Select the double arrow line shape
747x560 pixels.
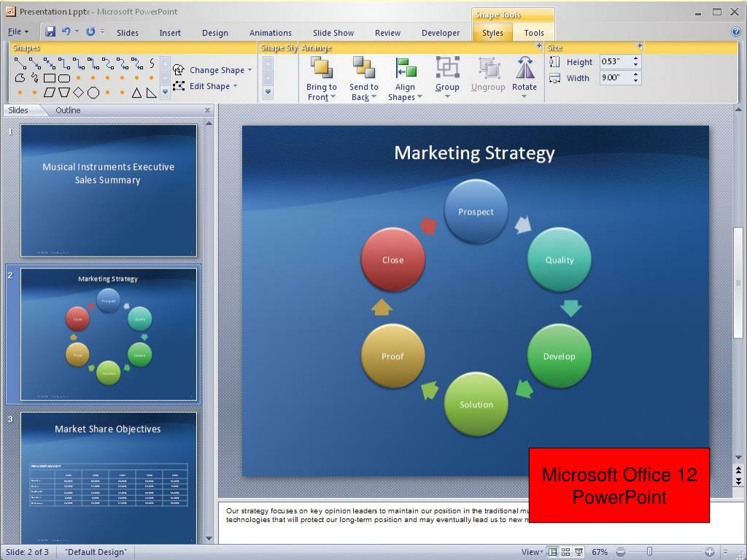coord(50,63)
